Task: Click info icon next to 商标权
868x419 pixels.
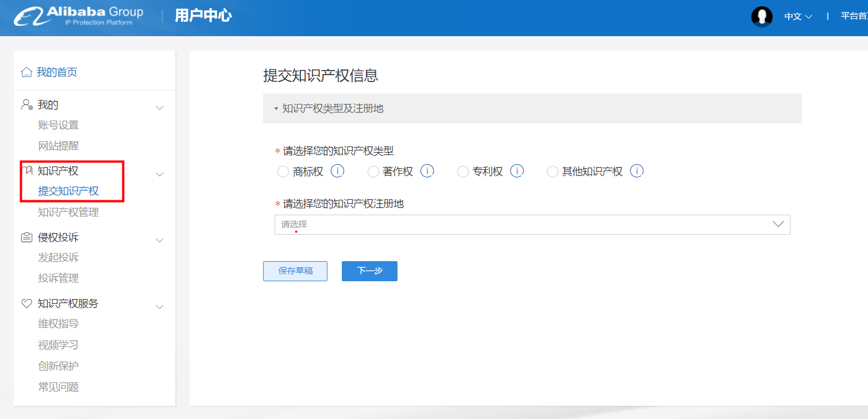Action: coord(337,171)
